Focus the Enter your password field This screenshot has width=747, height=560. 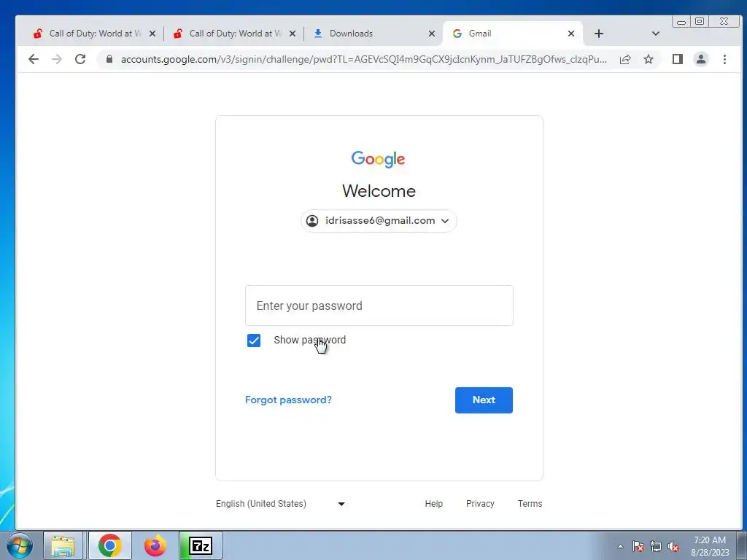(379, 306)
